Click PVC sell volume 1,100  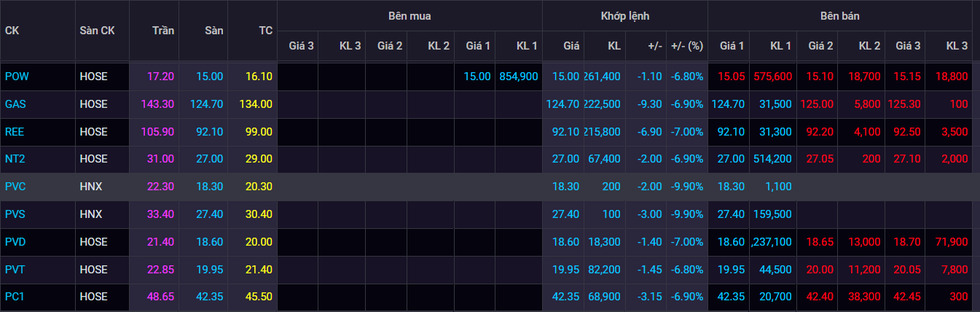[779, 187]
